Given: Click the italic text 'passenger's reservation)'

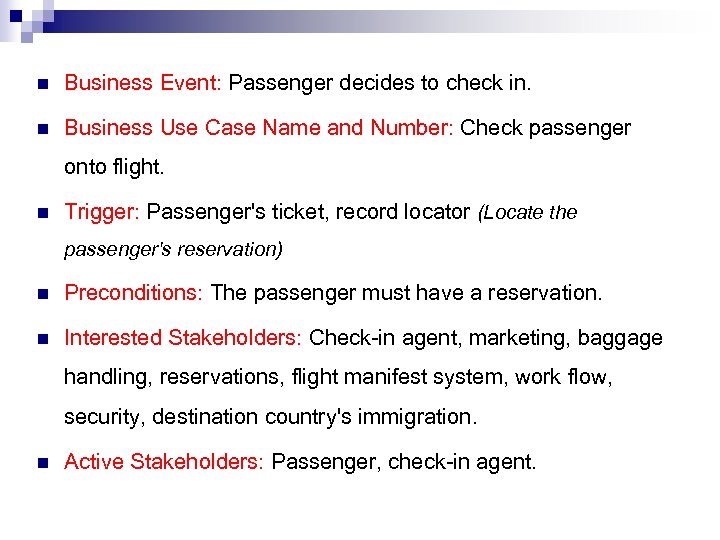Looking at the screenshot, I should (x=173, y=249).
